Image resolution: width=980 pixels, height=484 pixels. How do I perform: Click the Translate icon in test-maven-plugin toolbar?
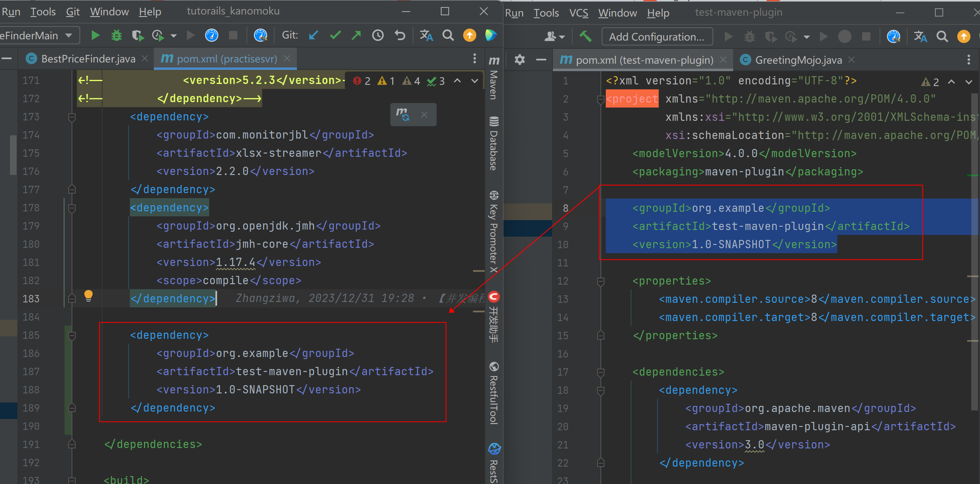coord(920,37)
